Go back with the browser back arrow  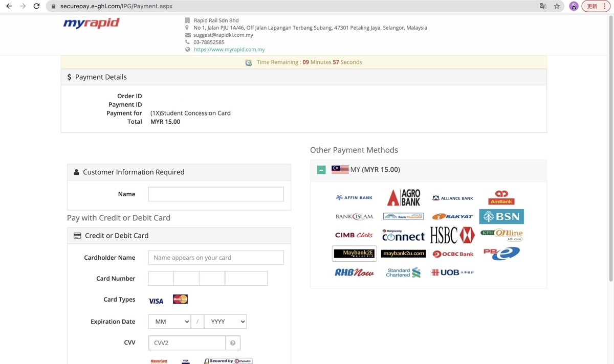click(x=9, y=6)
